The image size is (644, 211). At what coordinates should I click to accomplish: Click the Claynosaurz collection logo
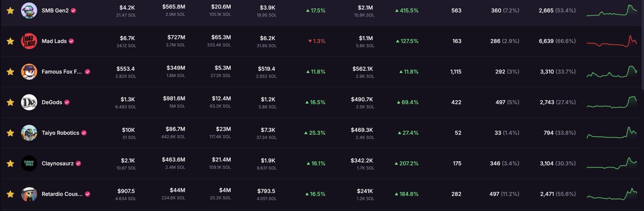pyautogui.click(x=29, y=163)
